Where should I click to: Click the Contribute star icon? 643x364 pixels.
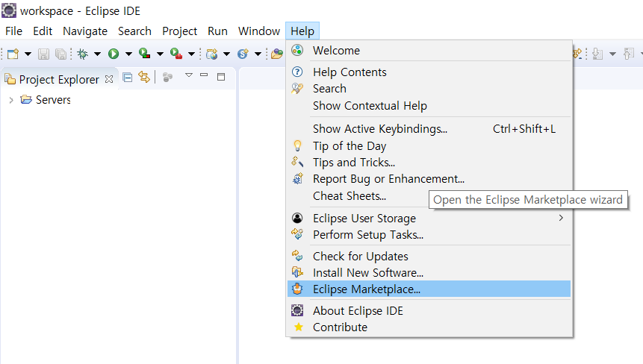299,327
